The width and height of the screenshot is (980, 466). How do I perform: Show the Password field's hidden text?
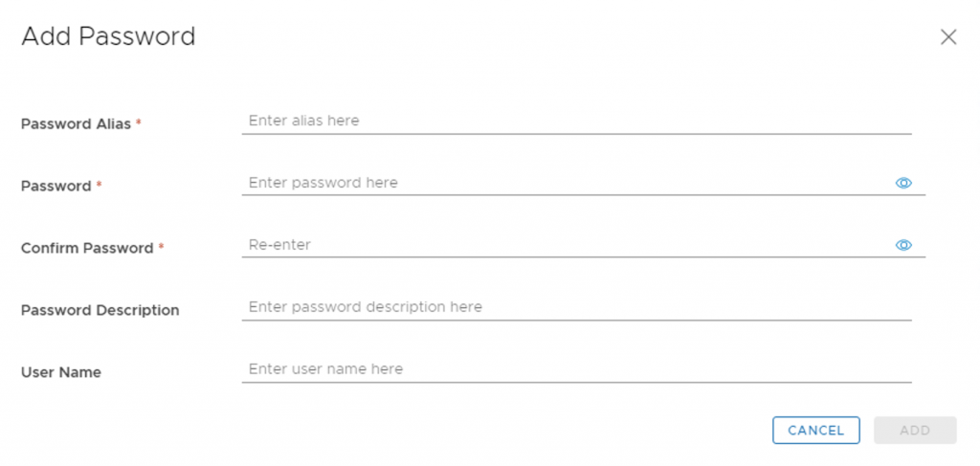point(903,183)
